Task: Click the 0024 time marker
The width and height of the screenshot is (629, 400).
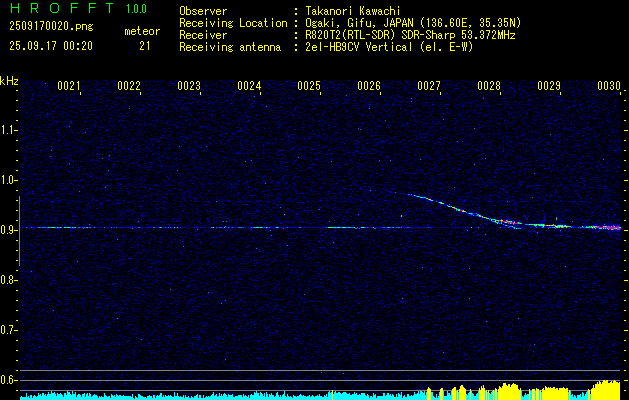Action: pos(249,86)
